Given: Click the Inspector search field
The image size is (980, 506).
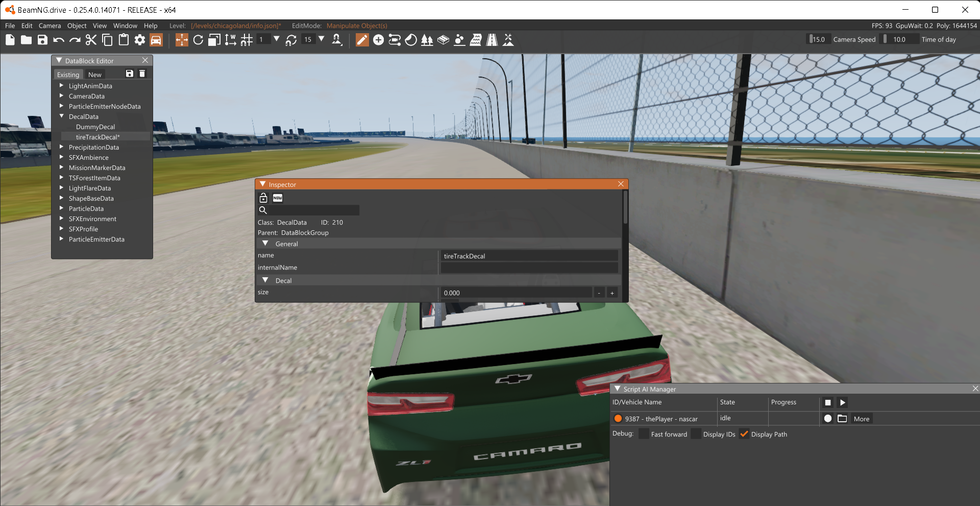Looking at the screenshot, I should (314, 210).
